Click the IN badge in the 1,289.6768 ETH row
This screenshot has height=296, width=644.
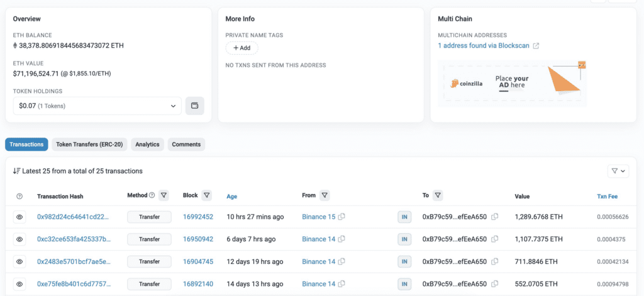tap(404, 217)
